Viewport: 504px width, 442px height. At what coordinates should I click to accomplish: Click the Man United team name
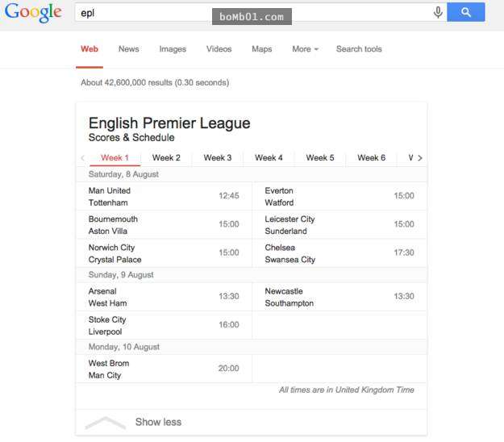(110, 190)
